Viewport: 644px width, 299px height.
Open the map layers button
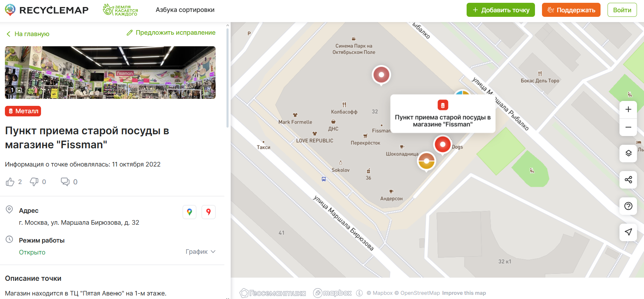click(x=628, y=153)
